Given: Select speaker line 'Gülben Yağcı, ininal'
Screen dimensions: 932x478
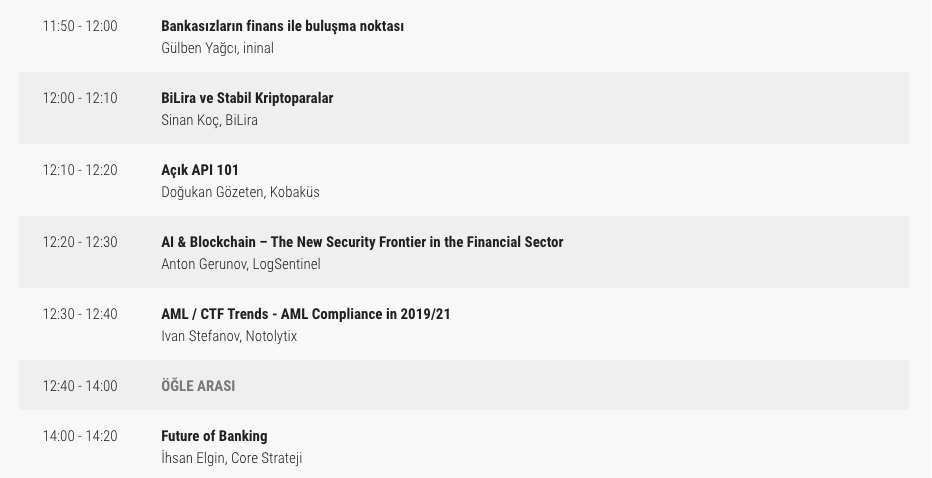Looking at the screenshot, I should coord(217,48).
